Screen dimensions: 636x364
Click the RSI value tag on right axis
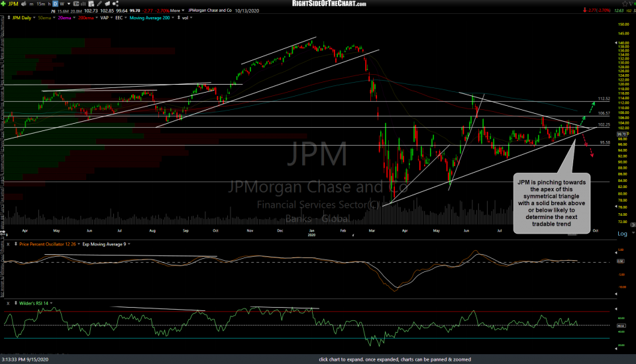coord(621,326)
